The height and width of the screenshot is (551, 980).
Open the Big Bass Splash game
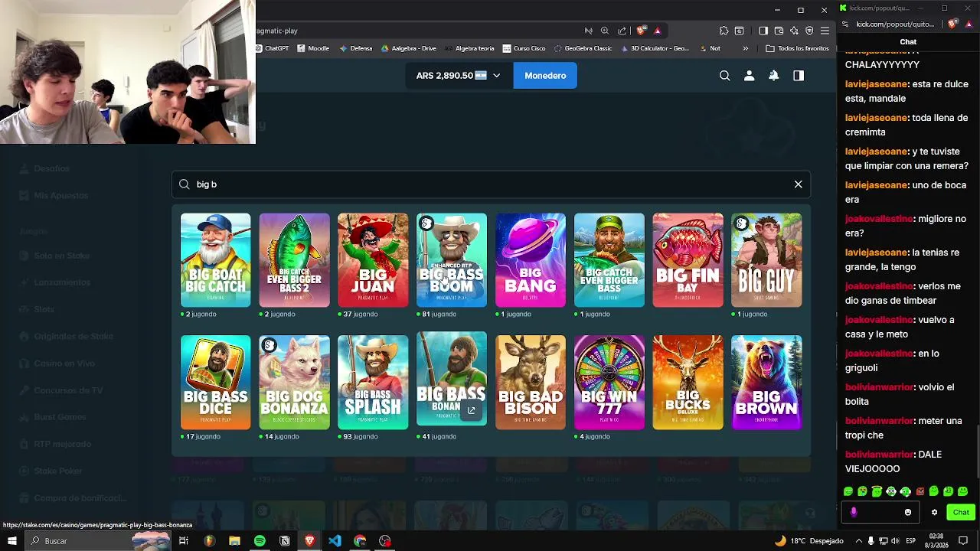tap(373, 383)
